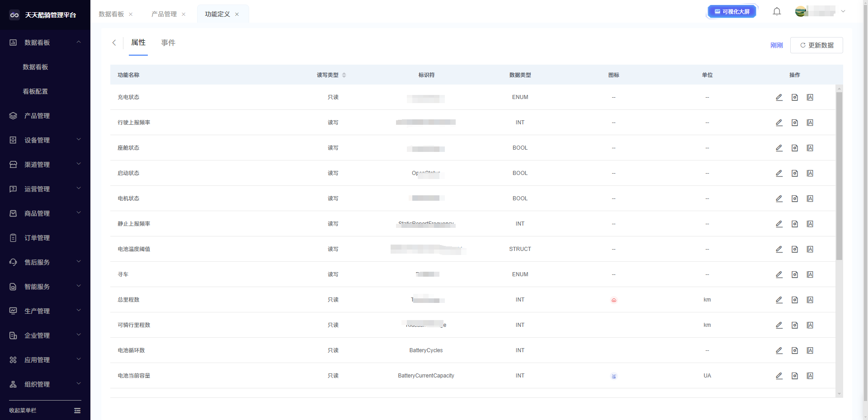Screen dimensions: 868x420
Task: Collapse sidebar using 收起菜单栏 icon
Action: tap(77, 411)
